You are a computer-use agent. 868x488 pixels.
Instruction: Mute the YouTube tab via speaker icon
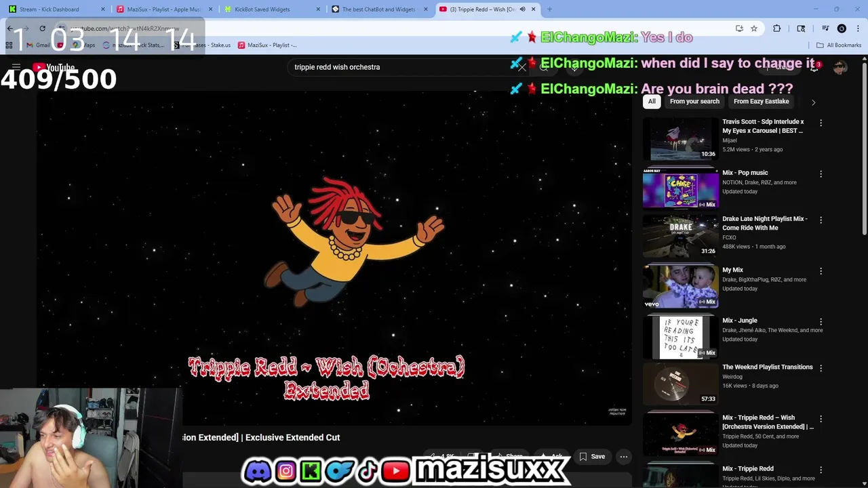(522, 9)
